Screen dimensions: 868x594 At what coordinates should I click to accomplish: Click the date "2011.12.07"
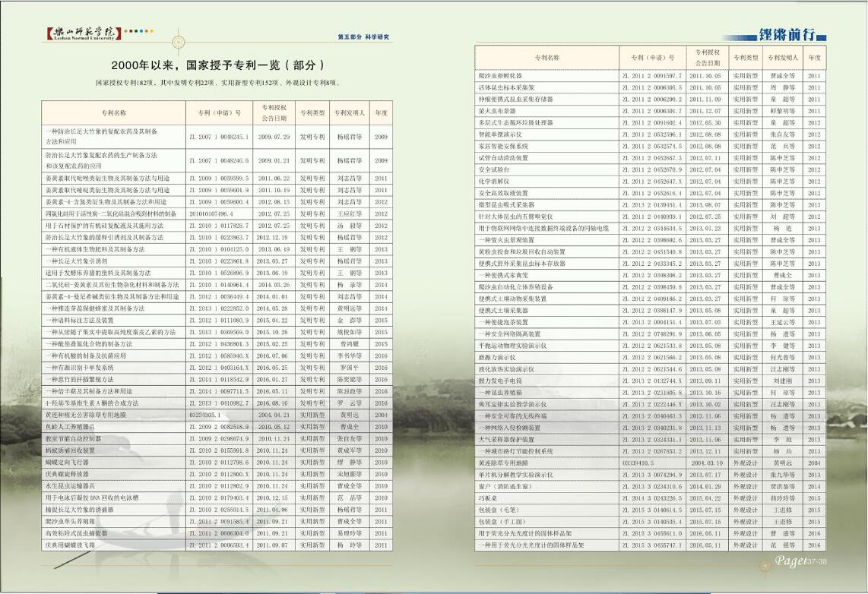pos(705,111)
